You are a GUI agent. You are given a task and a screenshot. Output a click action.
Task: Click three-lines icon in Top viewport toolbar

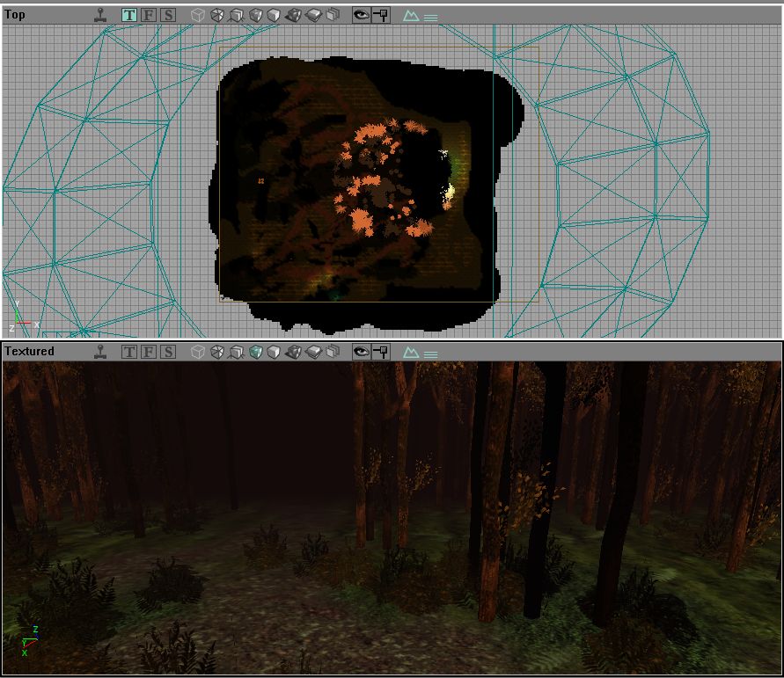430,18
